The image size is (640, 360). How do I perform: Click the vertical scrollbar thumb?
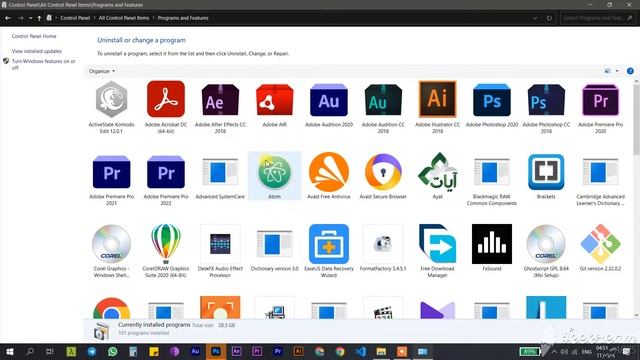click(636, 120)
